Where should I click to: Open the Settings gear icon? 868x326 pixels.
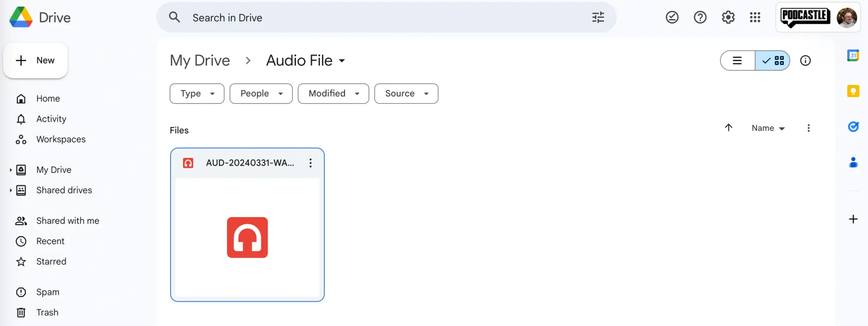pyautogui.click(x=728, y=17)
